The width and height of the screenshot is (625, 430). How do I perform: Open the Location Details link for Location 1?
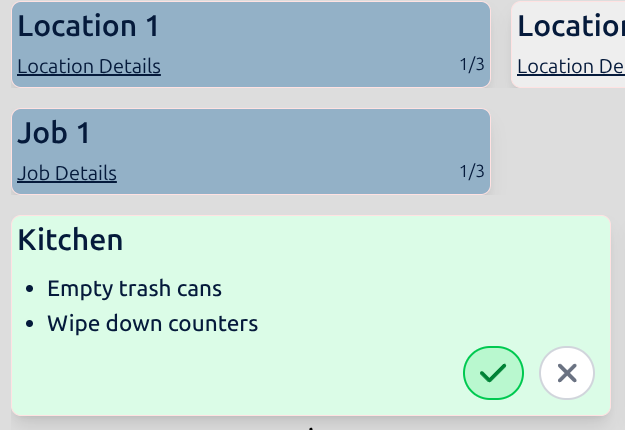[x=89, y=66]
